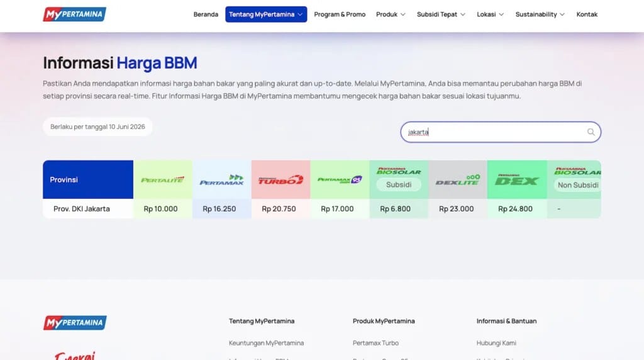Click the Biosolar price Rp 6.800
The height and width of the screenshot is (360, 644).
click(x=395, y=209)
